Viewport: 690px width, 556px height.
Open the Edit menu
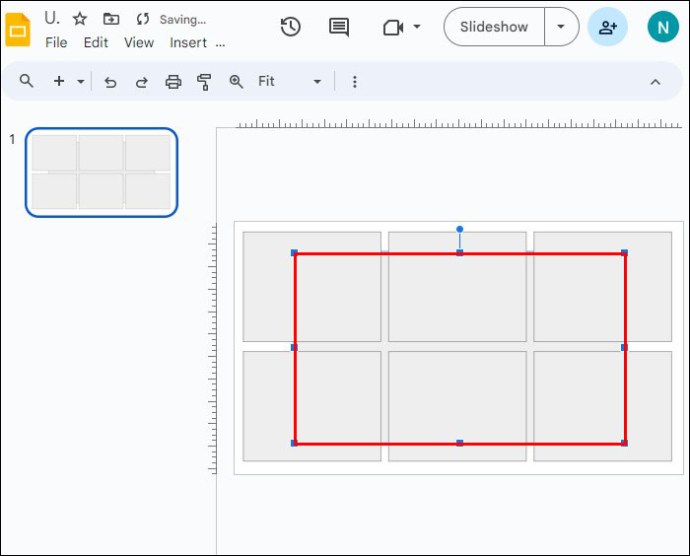click(x=96, y=43)
